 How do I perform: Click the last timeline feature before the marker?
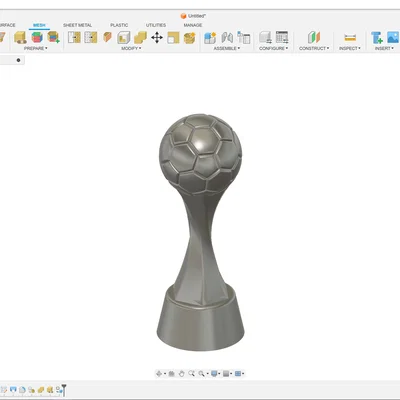tap(59, 389)
